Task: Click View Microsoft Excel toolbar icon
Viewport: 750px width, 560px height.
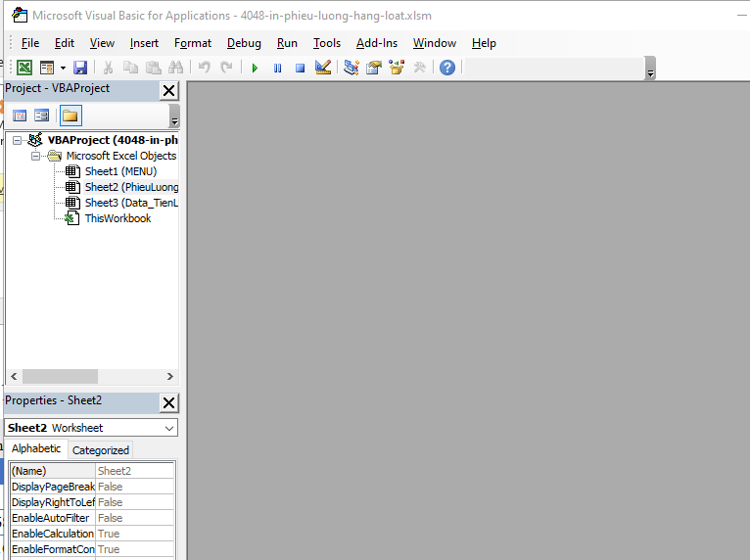Action: coord(24,68)
